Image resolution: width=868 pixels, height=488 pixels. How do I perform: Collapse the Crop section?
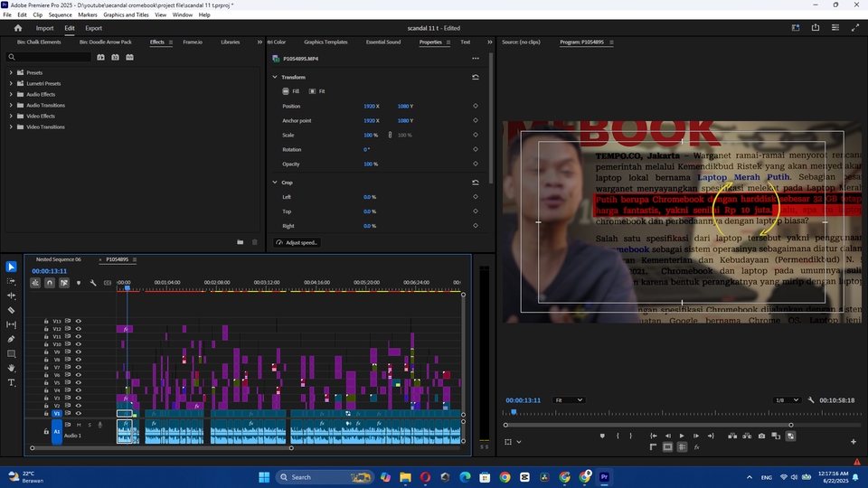tap(275, 182)
